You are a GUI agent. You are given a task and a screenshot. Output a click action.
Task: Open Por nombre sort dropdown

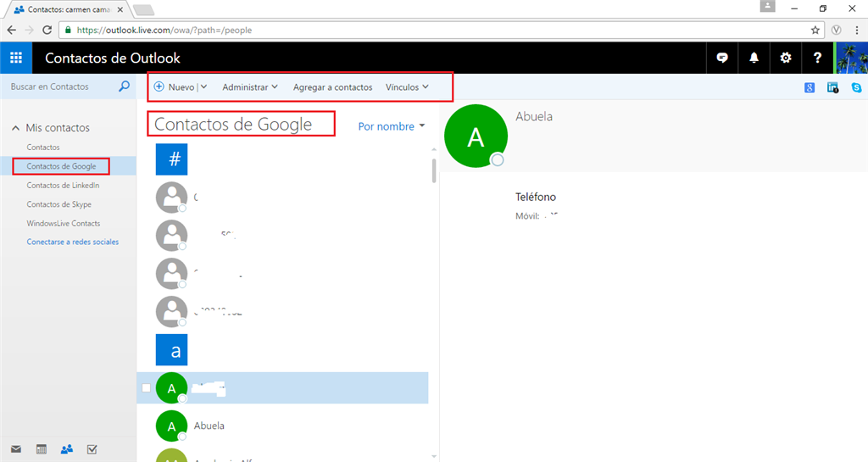point(392,126)
